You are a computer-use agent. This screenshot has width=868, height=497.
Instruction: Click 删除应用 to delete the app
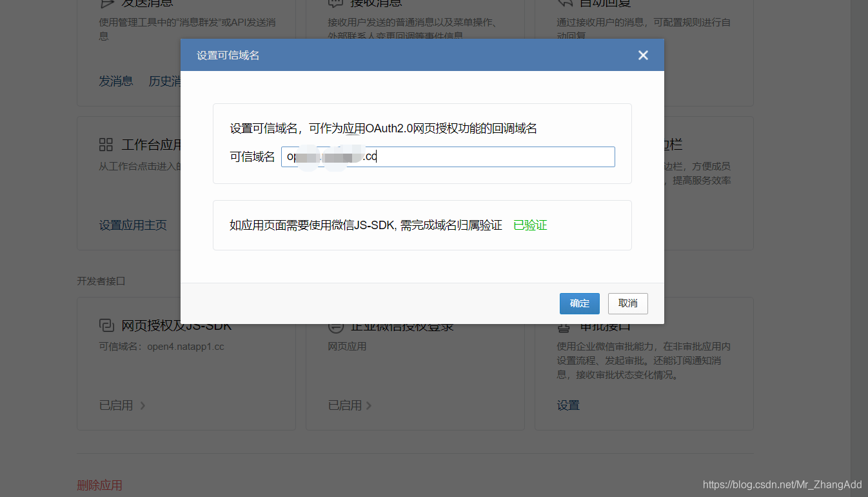99,485
